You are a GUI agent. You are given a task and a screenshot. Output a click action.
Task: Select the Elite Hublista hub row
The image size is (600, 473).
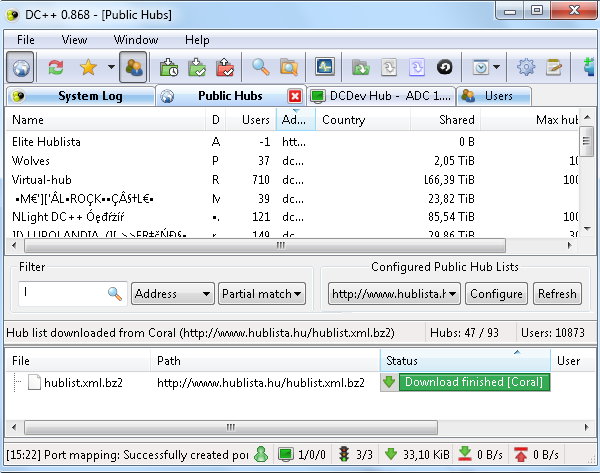pos(292,142)
